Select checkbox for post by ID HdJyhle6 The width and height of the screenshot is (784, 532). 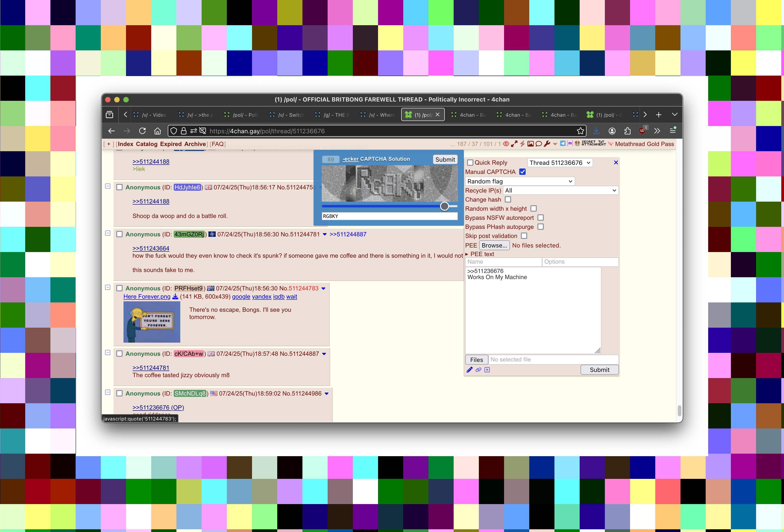pos(119,187)
